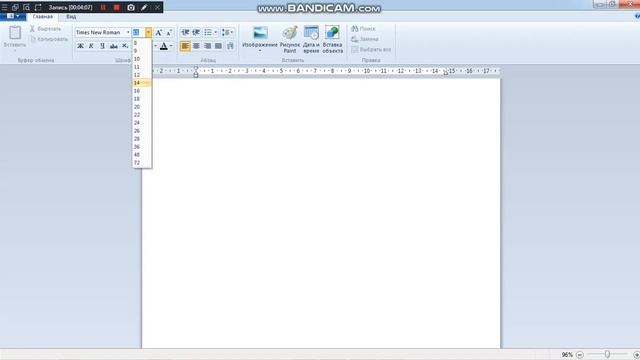Open the paragraph settings icon
The width and height of the screenshot is (640, 360).
230,46
